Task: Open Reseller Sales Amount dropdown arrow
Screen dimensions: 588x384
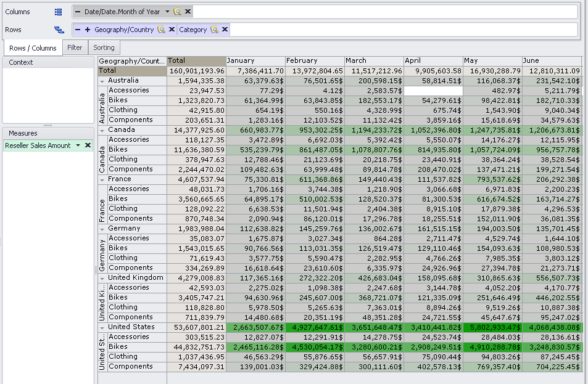Action: [x=78, y=145]
